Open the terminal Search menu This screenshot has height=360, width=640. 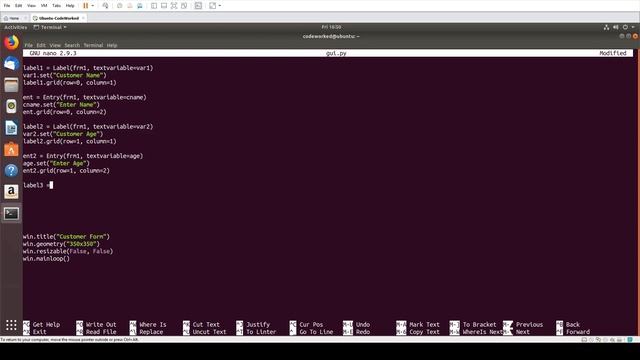coord(72,45)
